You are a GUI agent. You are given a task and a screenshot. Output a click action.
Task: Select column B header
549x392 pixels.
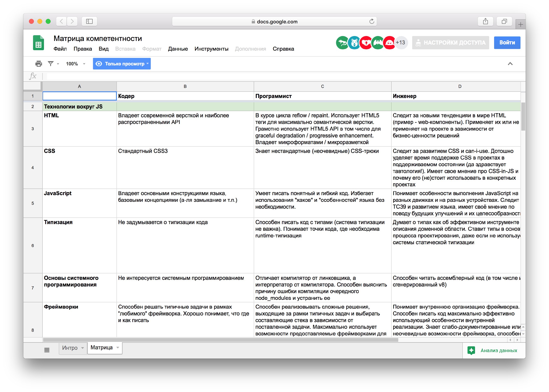185,86
